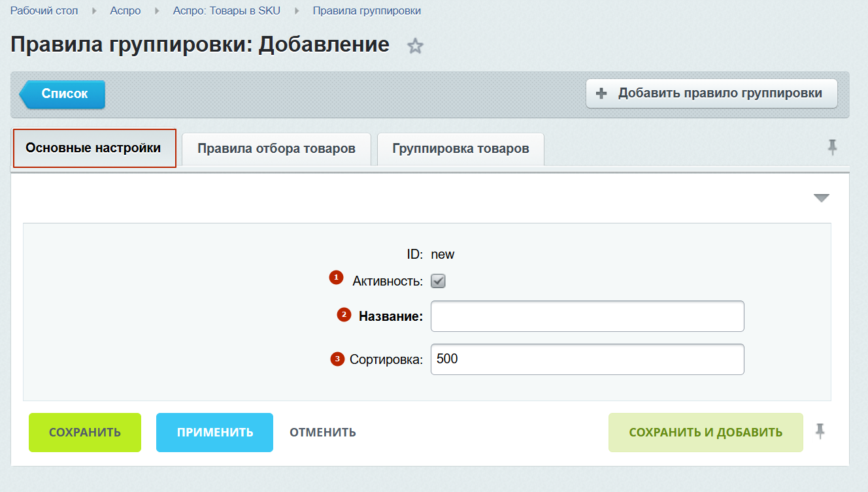Switch to the Группировка товаров tab

pos(461,148)
